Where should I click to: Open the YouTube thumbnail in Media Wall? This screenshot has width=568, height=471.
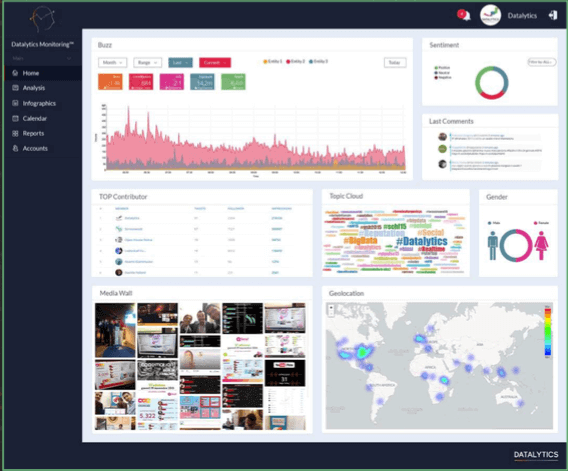click(285, 373)
